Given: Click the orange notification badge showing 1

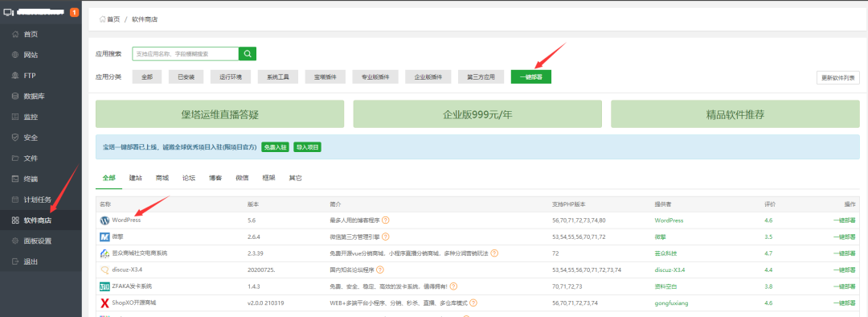Looking at the screenshot, I should point(74,12).
